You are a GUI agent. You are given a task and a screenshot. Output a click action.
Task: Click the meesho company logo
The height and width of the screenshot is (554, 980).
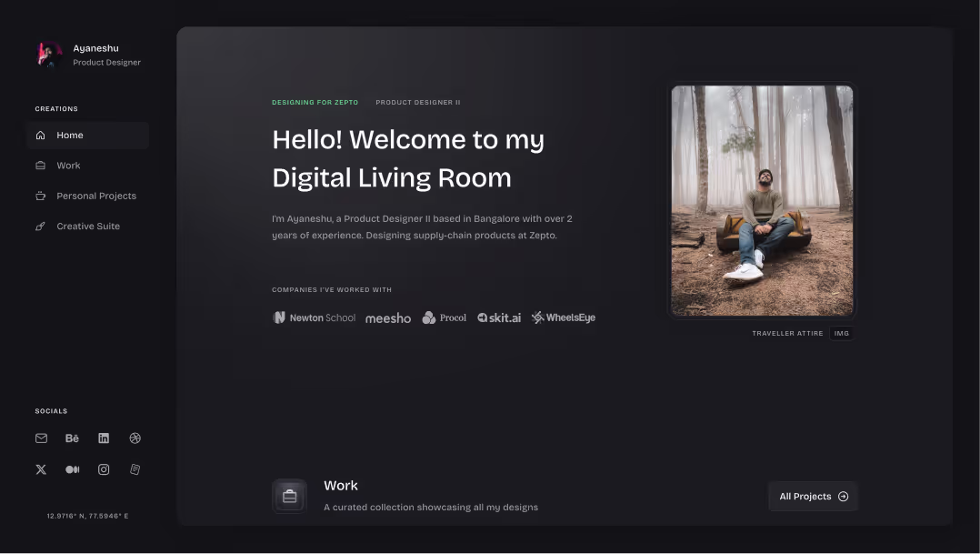pyautogui.click(x=388, y=318)
